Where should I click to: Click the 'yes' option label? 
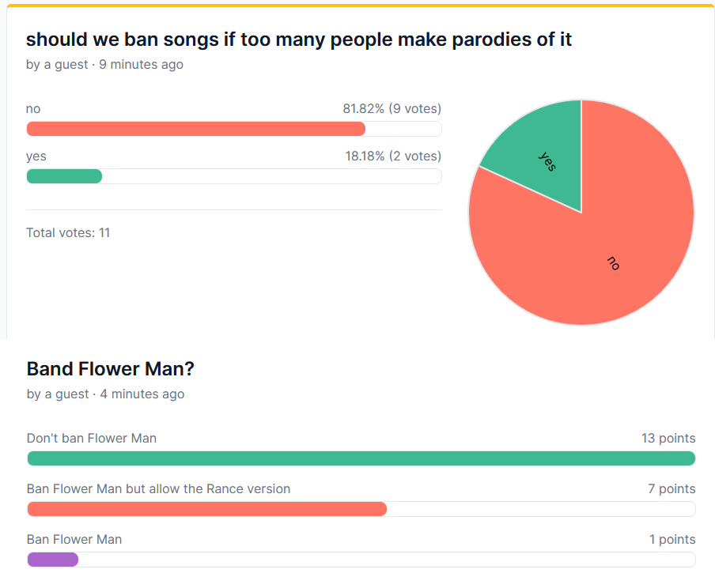click(36, 156)
